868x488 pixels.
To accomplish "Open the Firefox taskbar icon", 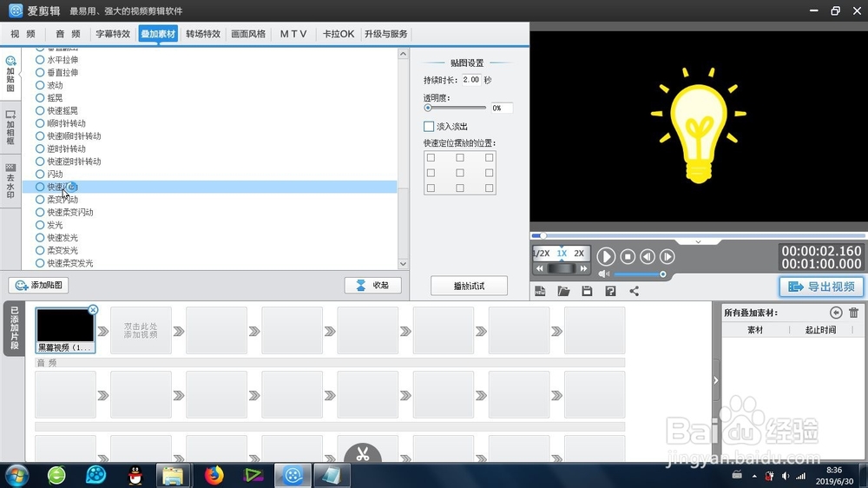I will coord(214,475).
